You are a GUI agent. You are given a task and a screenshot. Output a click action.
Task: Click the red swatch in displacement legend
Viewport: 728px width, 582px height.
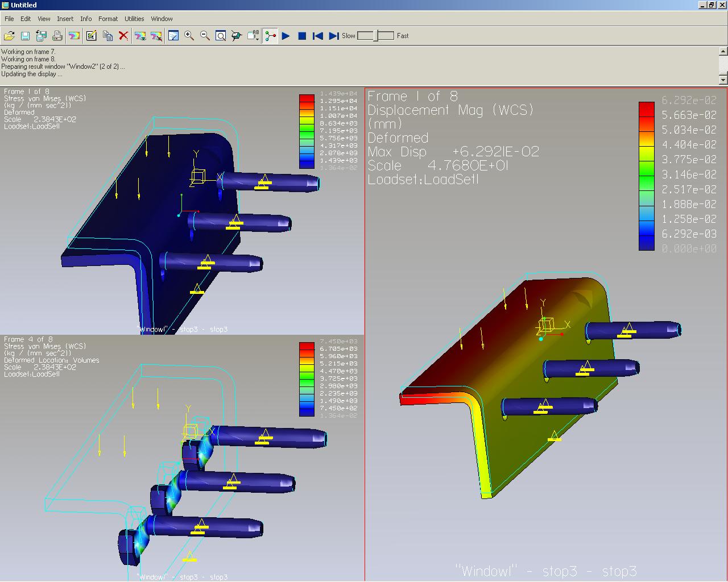(646, 109)
